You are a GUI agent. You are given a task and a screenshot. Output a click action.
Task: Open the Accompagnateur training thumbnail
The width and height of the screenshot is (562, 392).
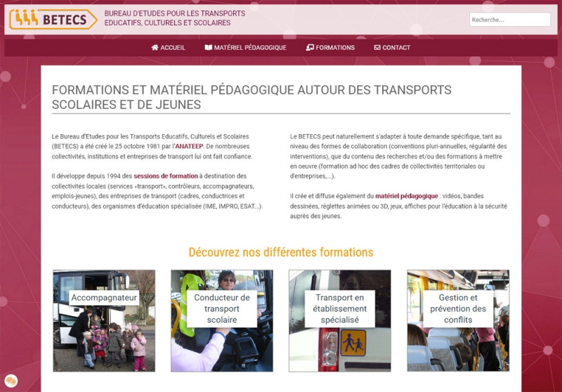pyautogui.click(x=104, y=320)
